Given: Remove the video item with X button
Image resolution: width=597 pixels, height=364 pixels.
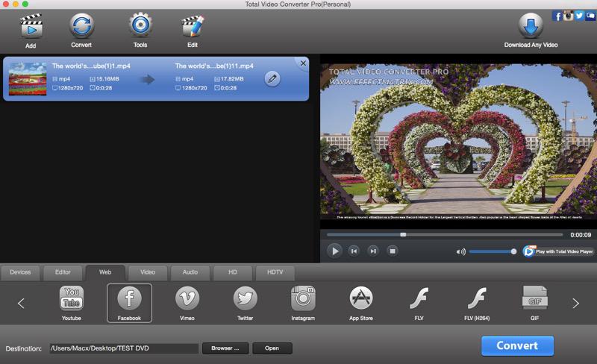Looking at the screenshot, I should (303, 63).
